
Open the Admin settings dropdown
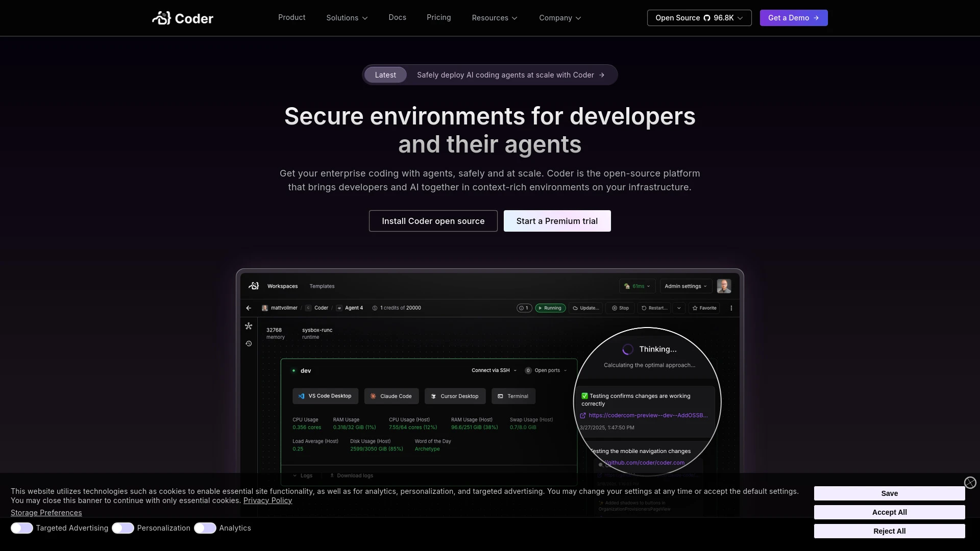pyautogui.click(x=685, y=286)
